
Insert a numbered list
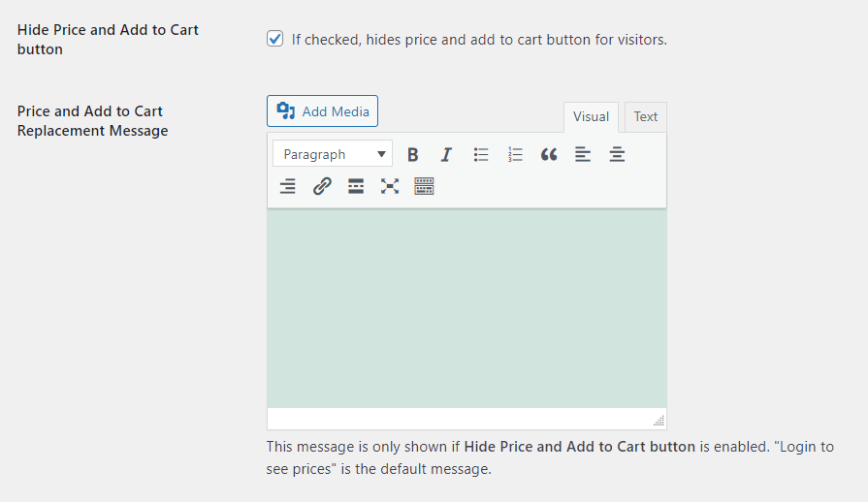(x=515, y=154)
